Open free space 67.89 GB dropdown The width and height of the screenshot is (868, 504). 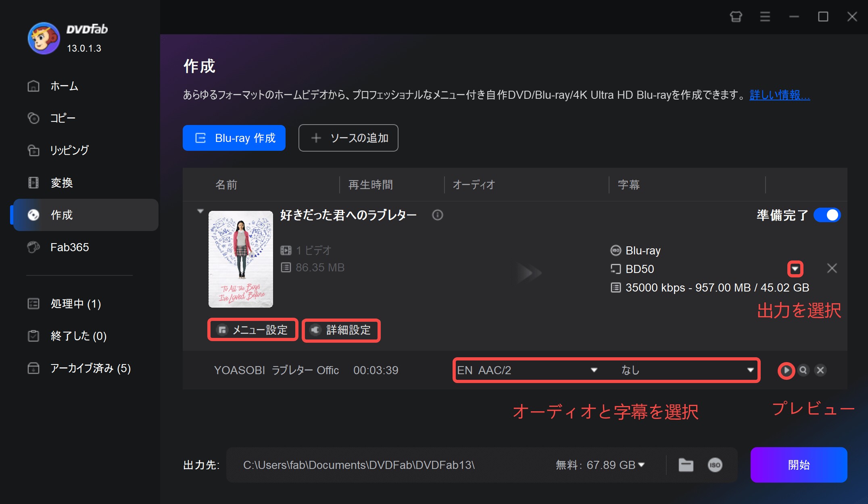point(641,465)
